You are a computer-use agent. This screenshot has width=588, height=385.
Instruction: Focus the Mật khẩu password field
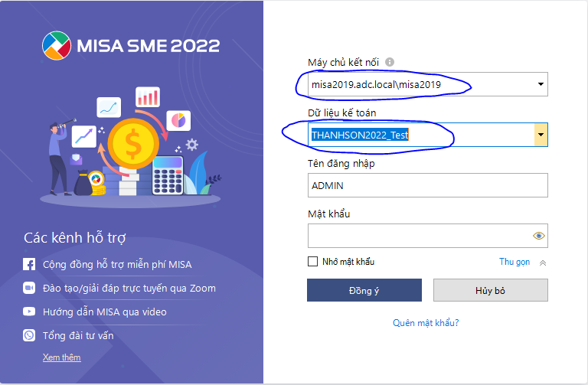pyautogui.click(x=427, y=236)
